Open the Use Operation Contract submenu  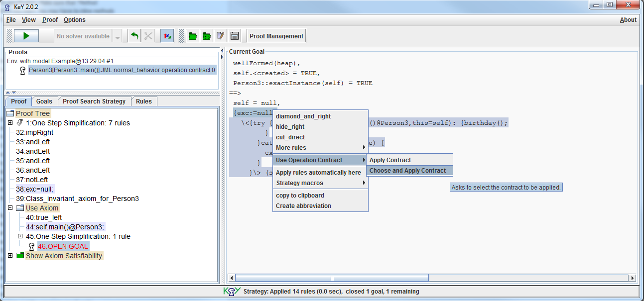click(320, 160)
